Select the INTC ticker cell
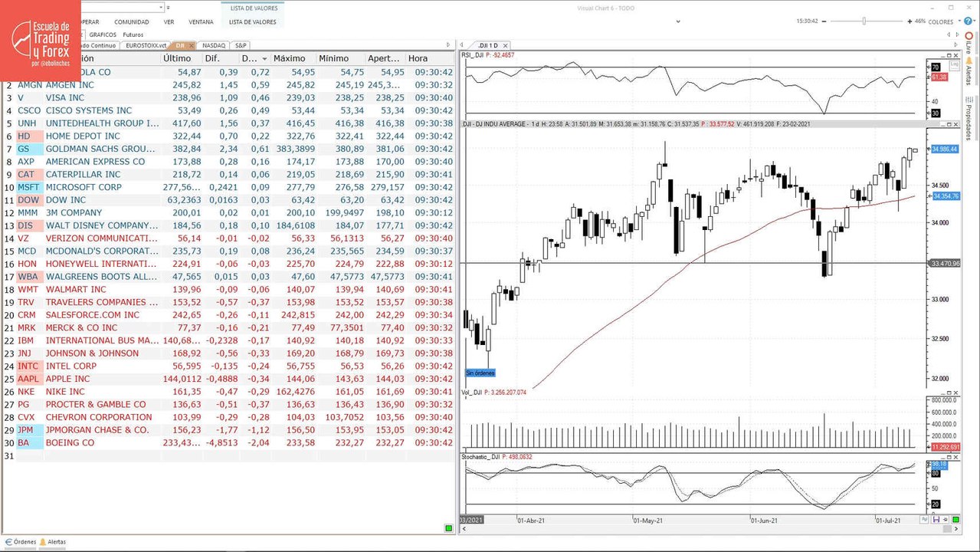The height and width of the screenshot is (552, 980). (29, 366)
